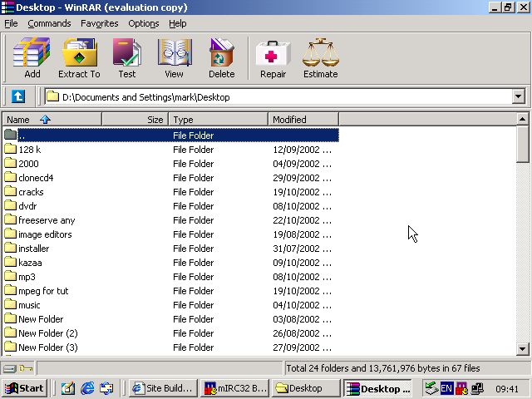This screenshot has height=399, width=532.
Task: Click the 09:41 system clock
Action: 507,389
